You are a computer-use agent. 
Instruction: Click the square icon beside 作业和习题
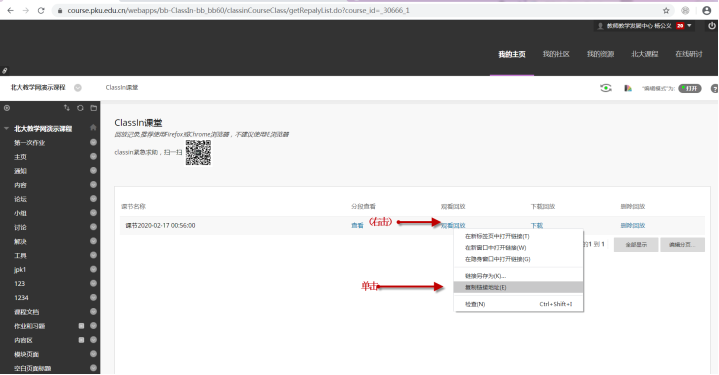(81, 326)
